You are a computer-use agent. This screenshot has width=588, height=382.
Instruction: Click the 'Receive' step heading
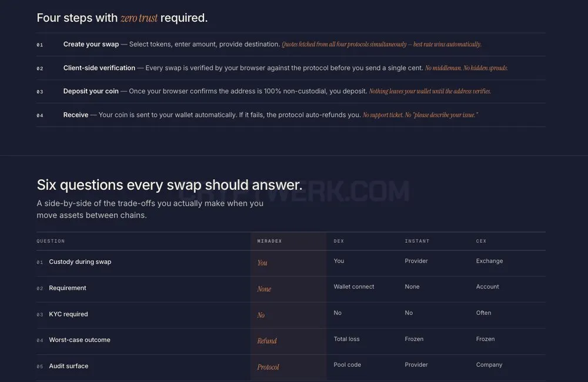point(76,115)
